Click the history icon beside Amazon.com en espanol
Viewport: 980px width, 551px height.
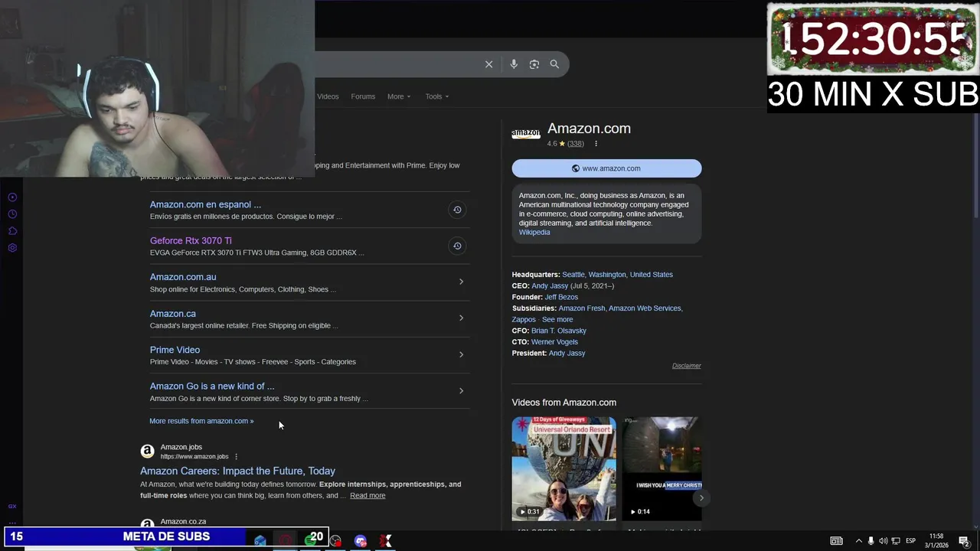click(x=457, y=210)
